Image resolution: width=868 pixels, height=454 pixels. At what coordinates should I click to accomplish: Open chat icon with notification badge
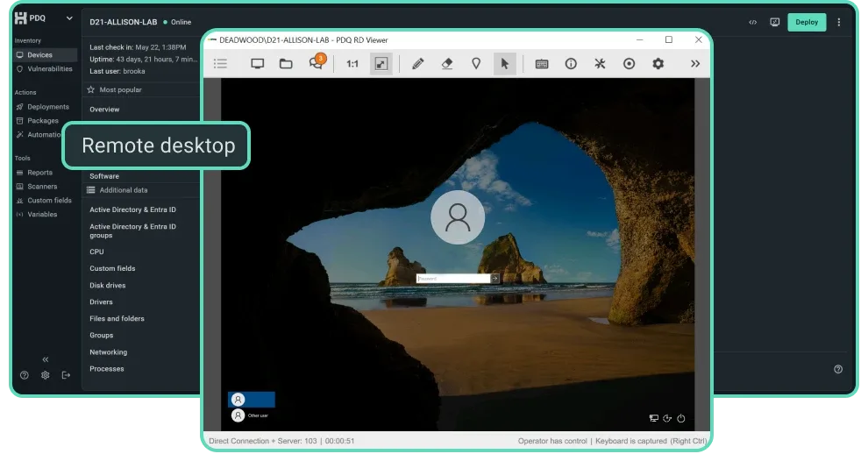click(317, 62)
